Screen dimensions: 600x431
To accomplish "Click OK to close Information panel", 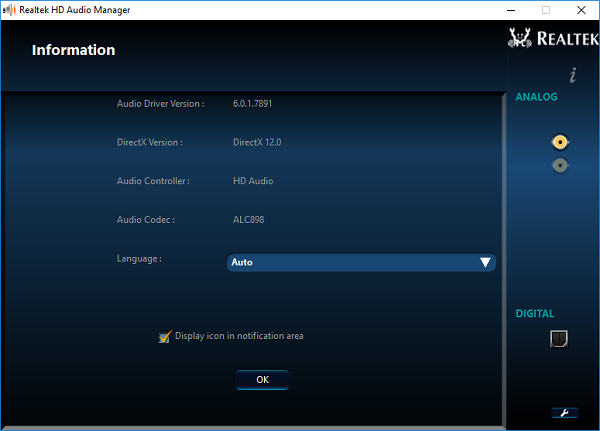I will point(262,379).
